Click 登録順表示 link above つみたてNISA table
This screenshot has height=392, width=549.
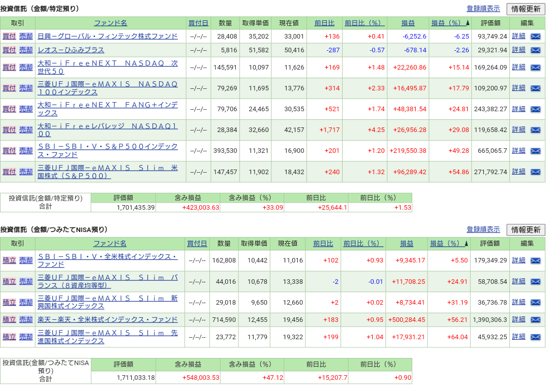tap(483, 230)
